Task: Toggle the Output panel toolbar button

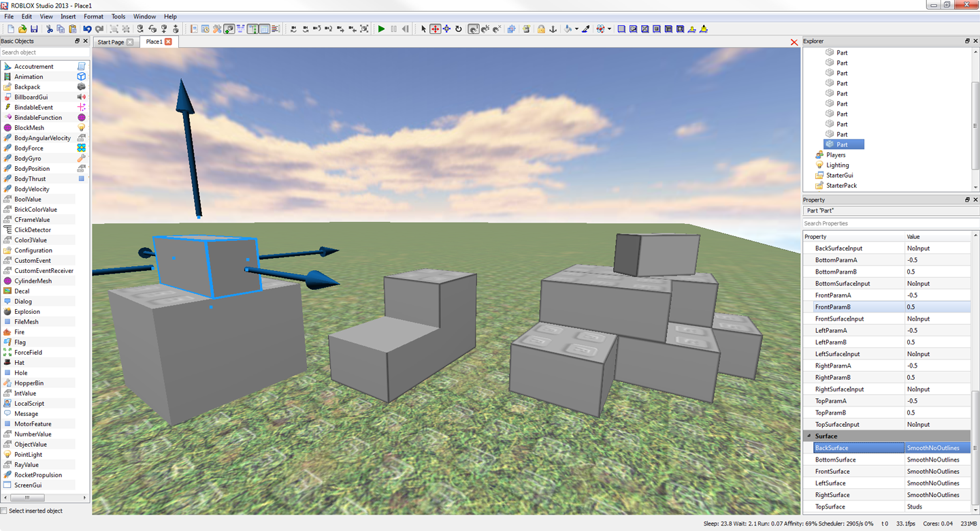Action: coord(275,29)
